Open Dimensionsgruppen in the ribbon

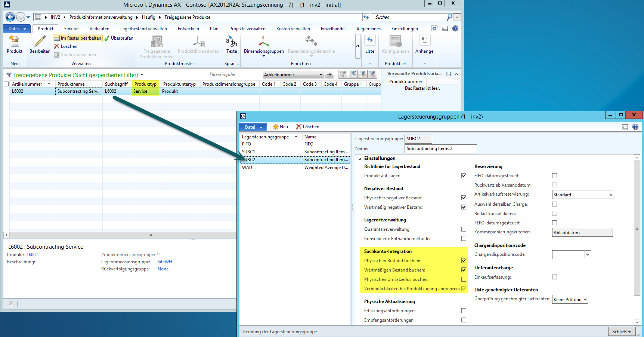(263, 42)
